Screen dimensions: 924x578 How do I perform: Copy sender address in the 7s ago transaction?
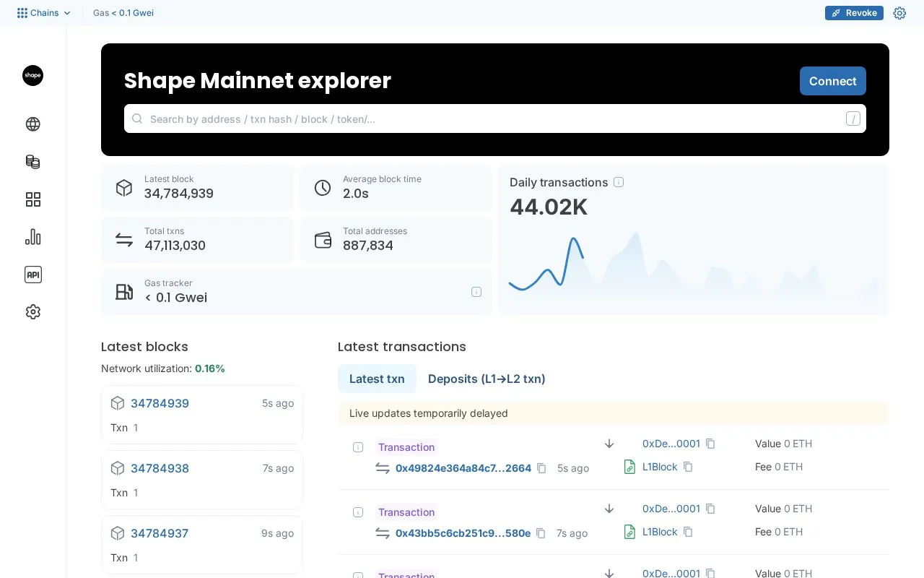pos(710,509)
